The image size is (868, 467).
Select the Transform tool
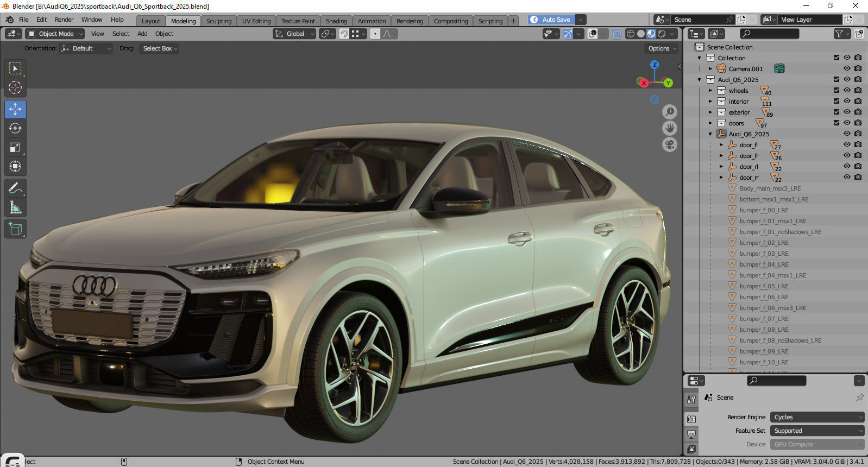tap(15, 166)
